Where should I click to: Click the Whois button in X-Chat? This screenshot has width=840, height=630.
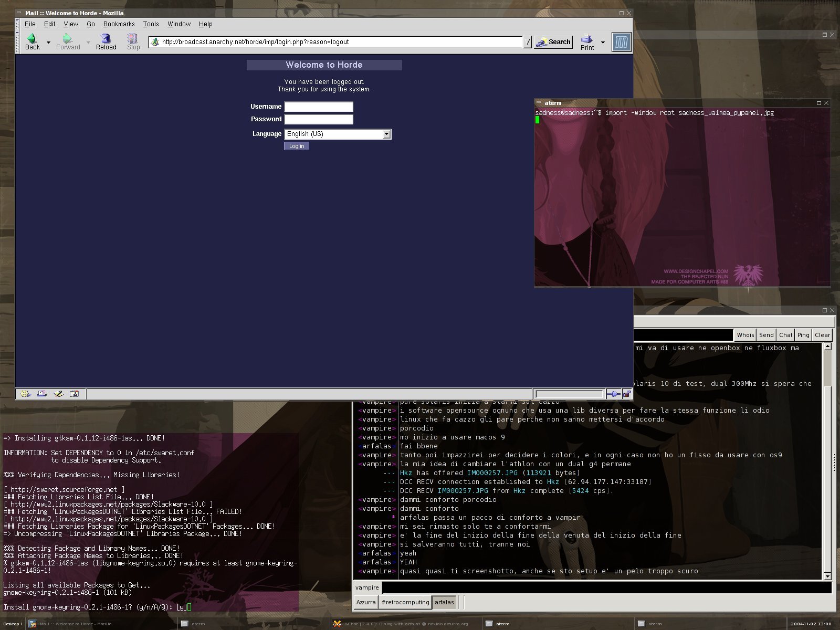pyautogui.click(x=745, y=335)
